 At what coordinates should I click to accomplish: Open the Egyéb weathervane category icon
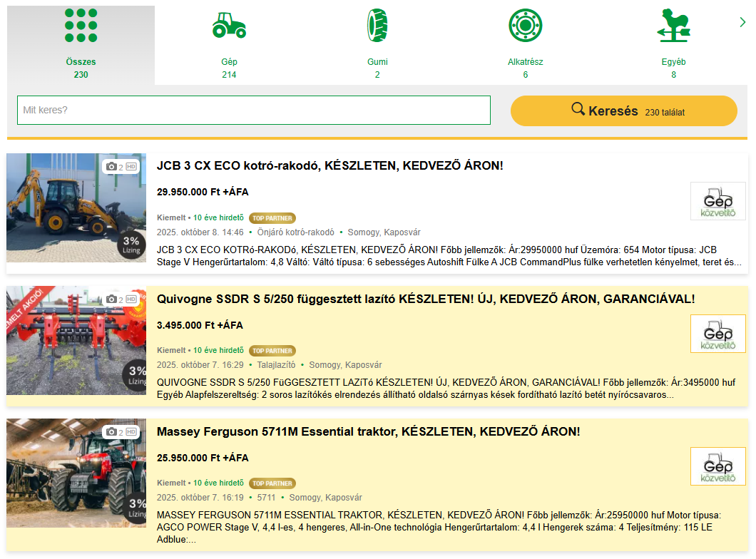pyautogui.click(x=673, y=26)
